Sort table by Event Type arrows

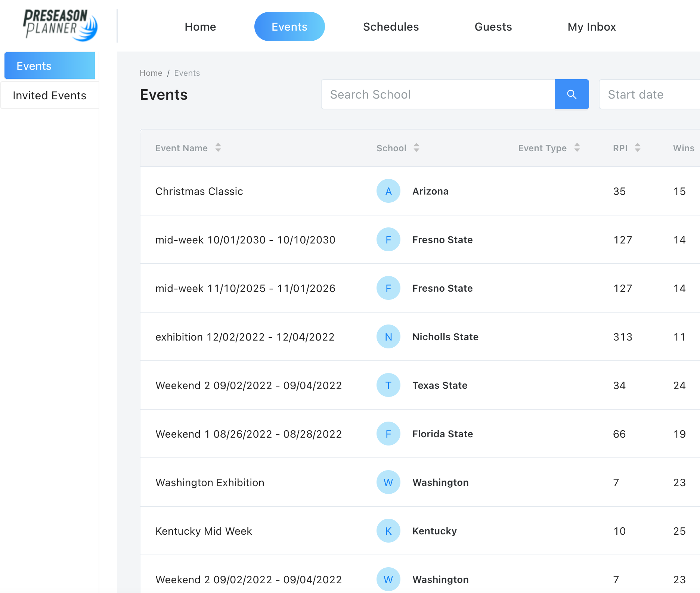coord(577,148)
